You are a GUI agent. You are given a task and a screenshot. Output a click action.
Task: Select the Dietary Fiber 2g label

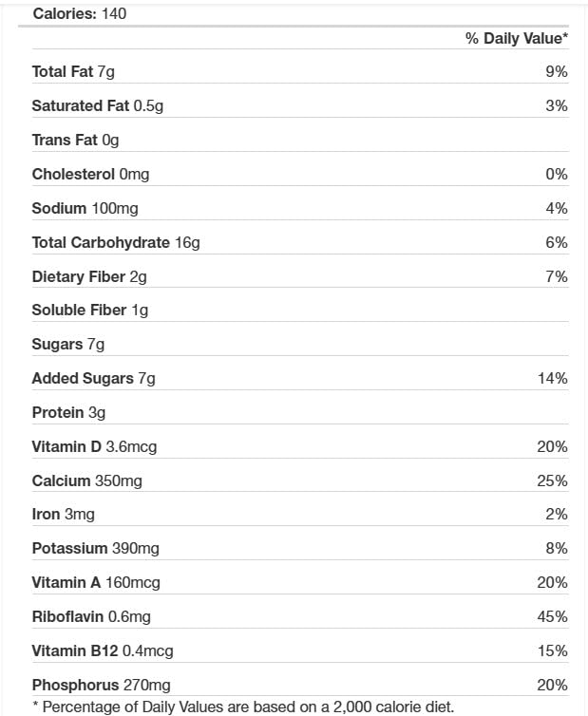(88, 277)
